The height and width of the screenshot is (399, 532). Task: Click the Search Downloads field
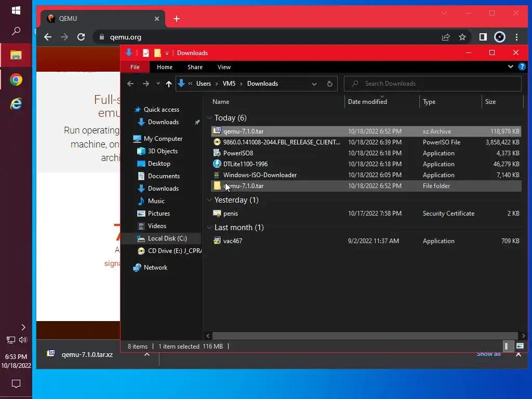click(433, 84)
